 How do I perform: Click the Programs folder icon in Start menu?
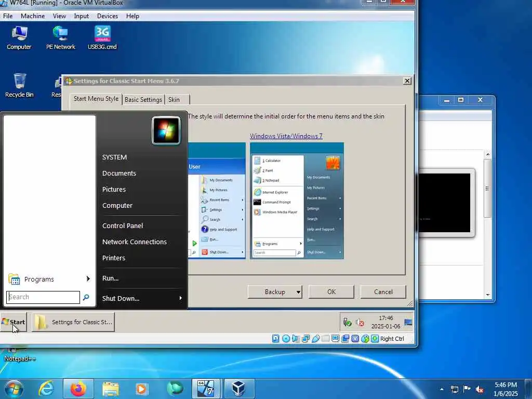coord(14,279)
